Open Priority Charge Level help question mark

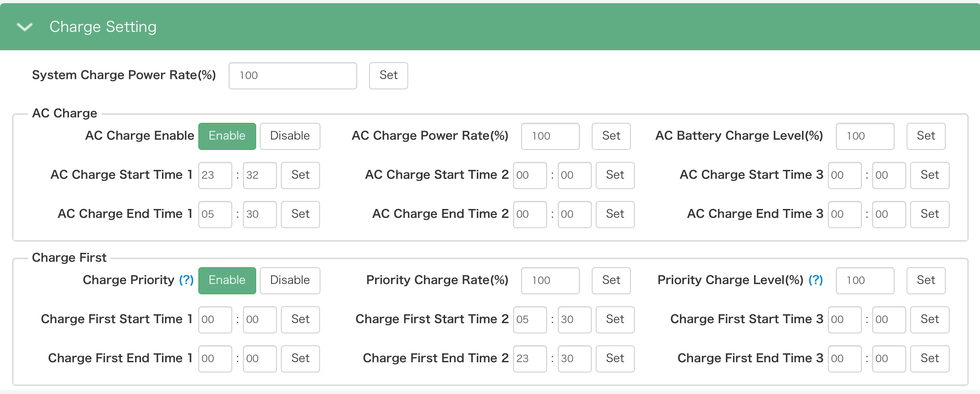[816, 280]
